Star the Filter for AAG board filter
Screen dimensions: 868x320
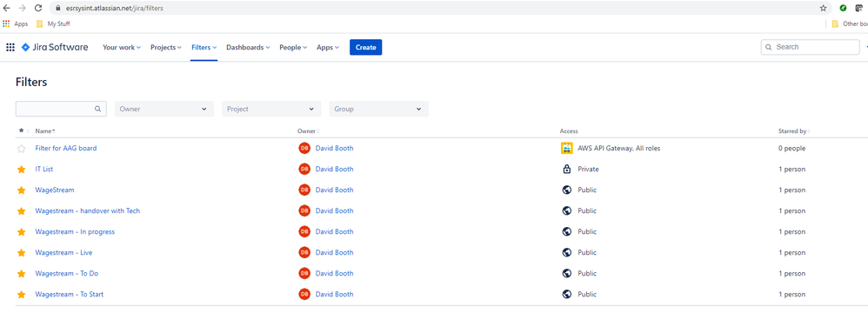pyautogui.click(x=22, y=149)
